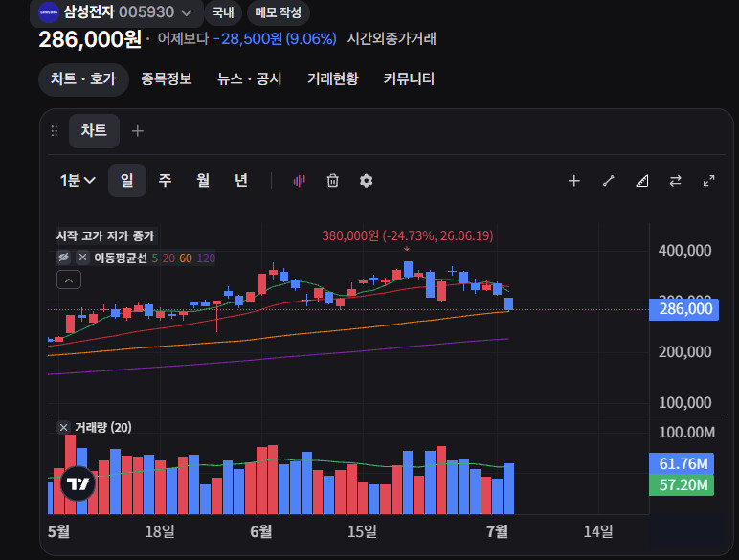Open the 1분 interval dropdown
Screen dimensions: 739x560
[78, 181]
